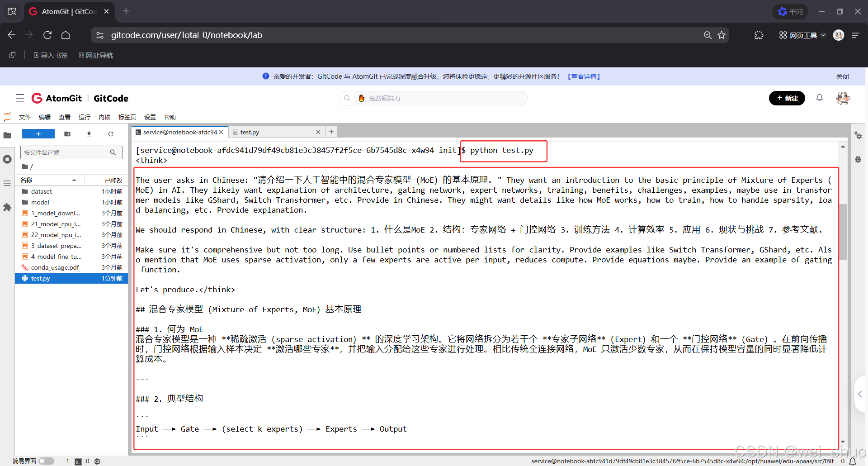Click the 免费领算力 search field

[x=433, y=98]
